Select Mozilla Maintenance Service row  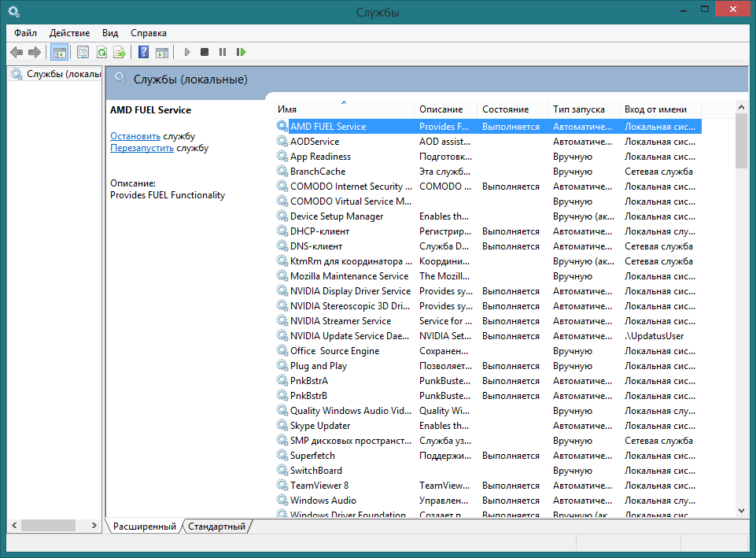pyautogui.click(x=488, y=276)
